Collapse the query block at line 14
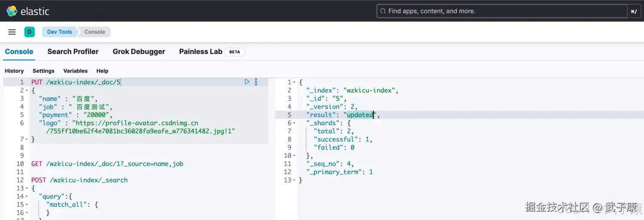 [x=27, y=196]
